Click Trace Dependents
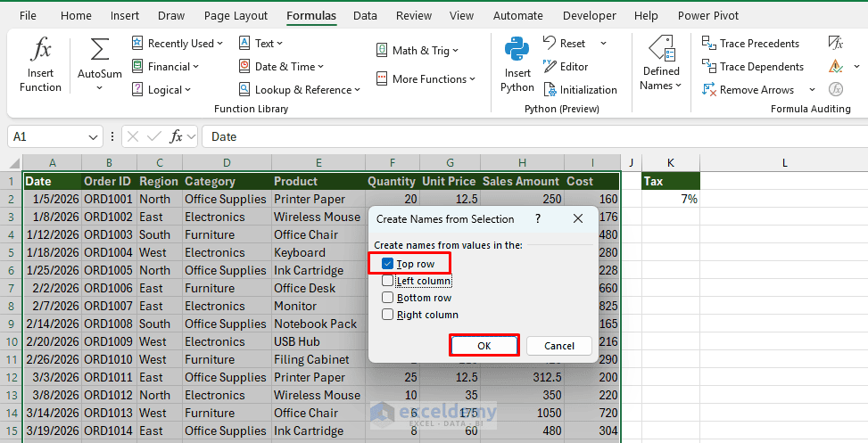This screenshot has height=443, width=868. click(x=753, y=66)
